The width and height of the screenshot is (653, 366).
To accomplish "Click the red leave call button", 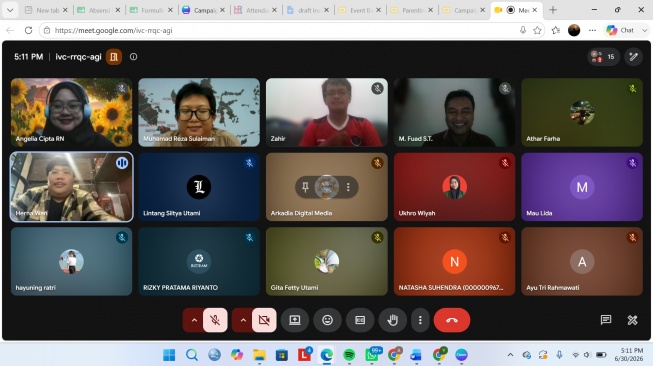I will pyautogui.click(x=452, y=320).
